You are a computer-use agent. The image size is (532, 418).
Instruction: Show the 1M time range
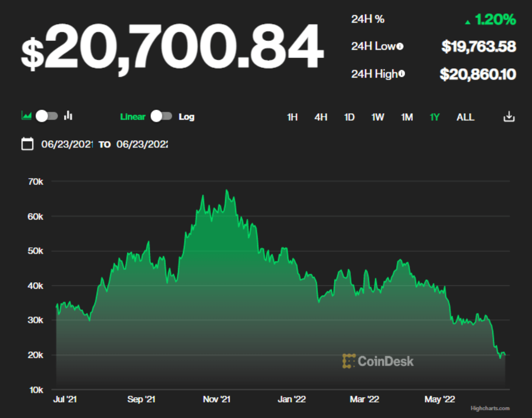coord(406,117)
